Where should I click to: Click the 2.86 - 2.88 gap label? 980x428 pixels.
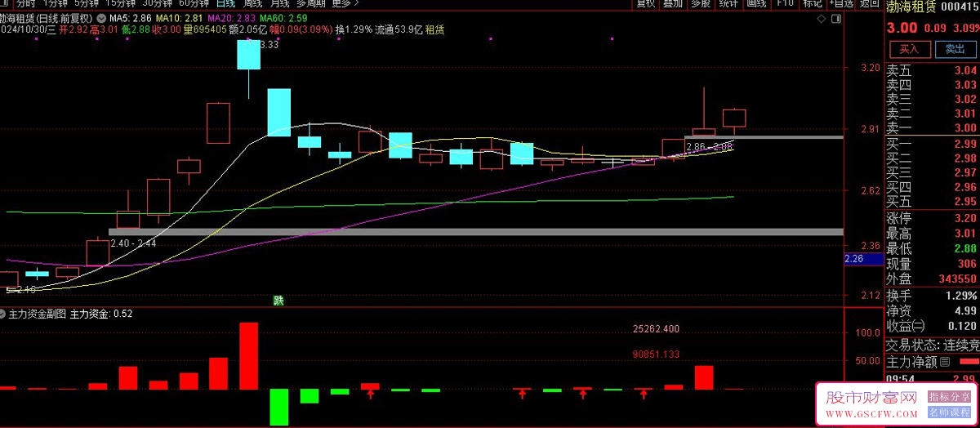tap(709, 147)
